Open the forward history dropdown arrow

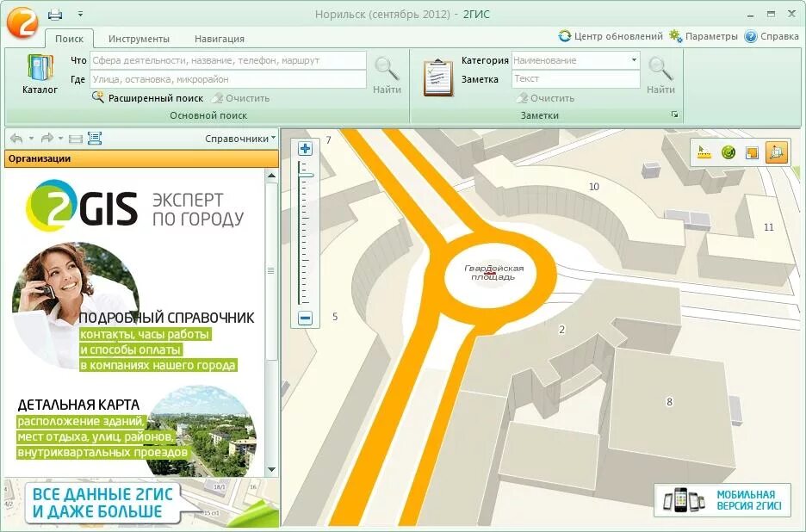pyautogui.click(x=61, y=139)
